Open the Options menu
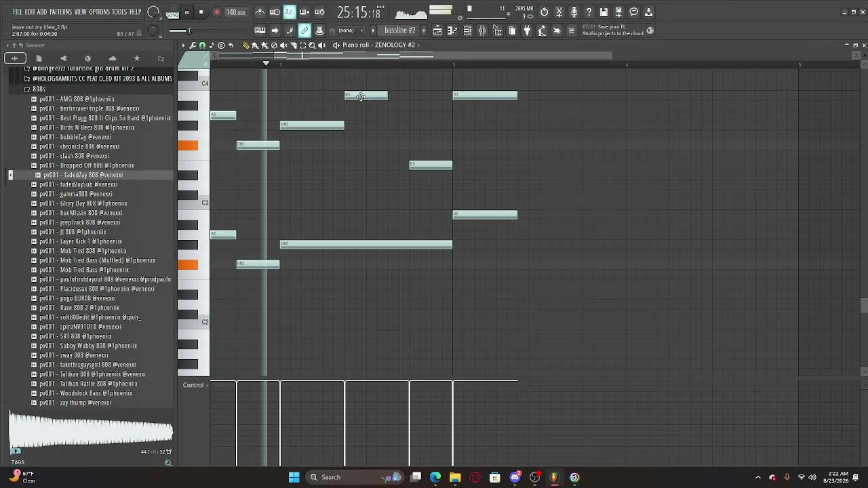The width and height of the screenshot is (868, 488). click(99, 12)
